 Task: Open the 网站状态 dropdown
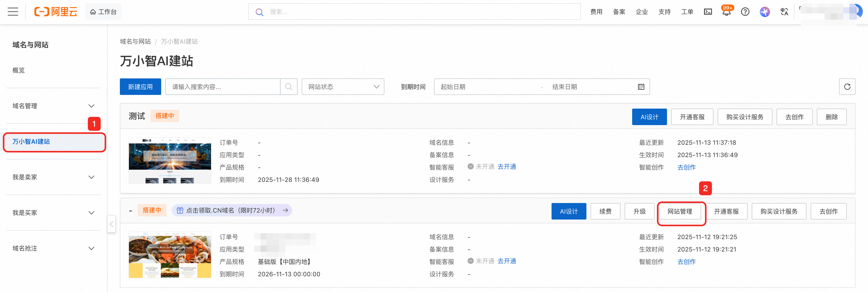point(343,87)
